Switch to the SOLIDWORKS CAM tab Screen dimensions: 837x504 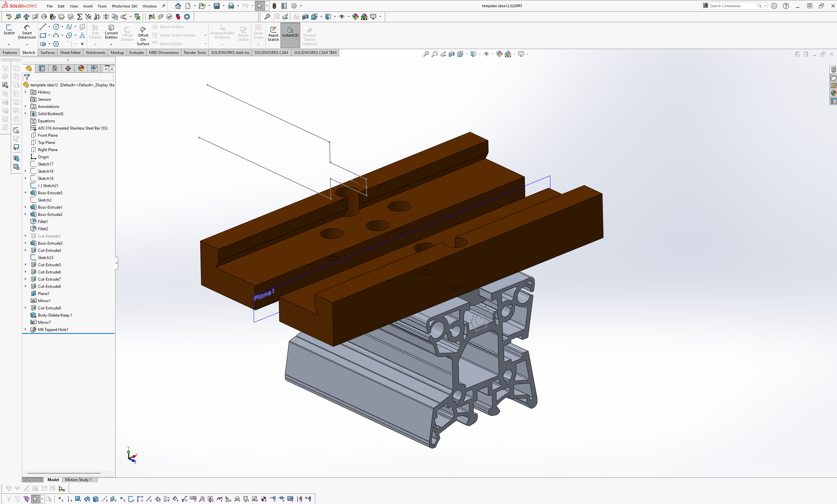tap(271, 52)
